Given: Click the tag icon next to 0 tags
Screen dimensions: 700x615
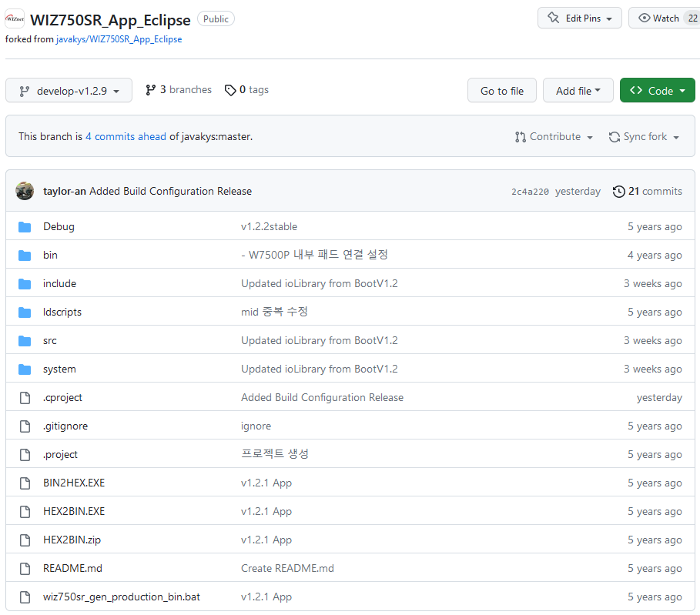Looking at the screenshot, I should tap(230, 89).
